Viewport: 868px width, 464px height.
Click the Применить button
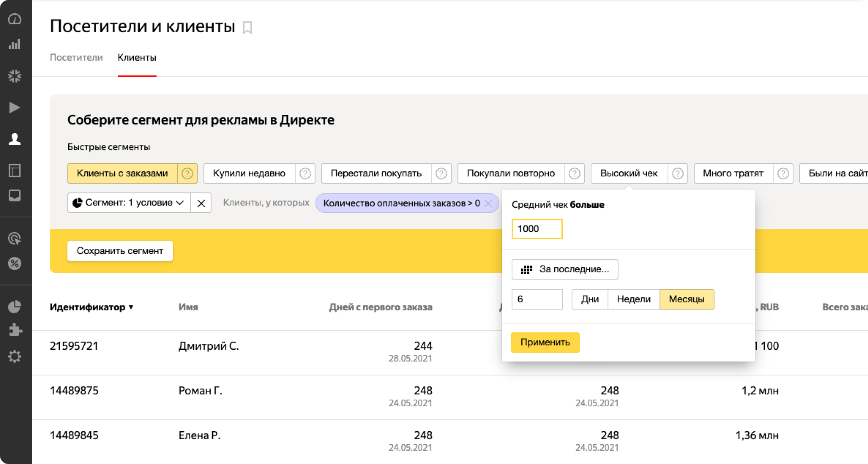coord(544,342)
